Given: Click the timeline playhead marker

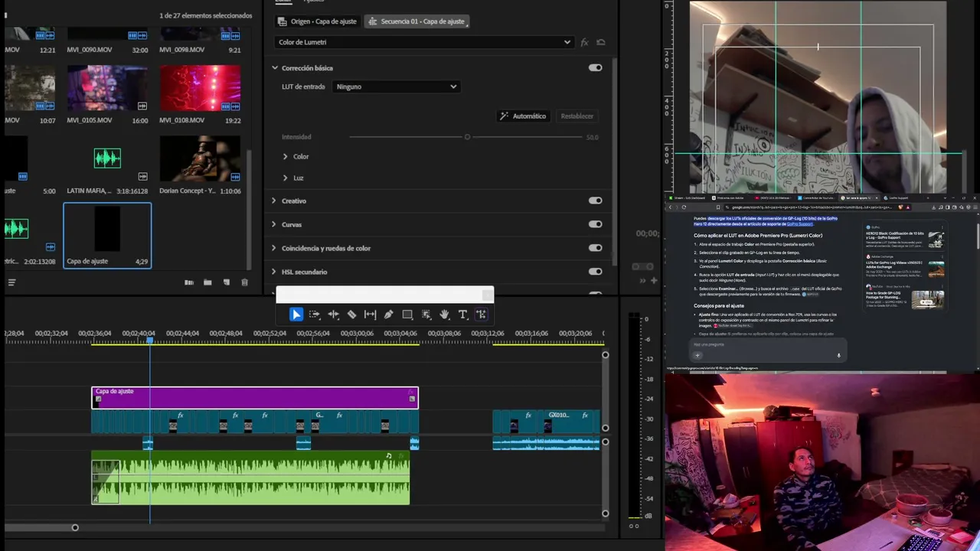Looking at the screenshot, I should coord(150,339).
